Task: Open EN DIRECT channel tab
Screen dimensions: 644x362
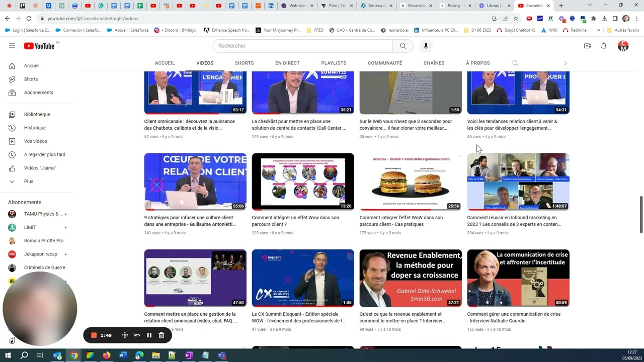Action: click(287, 63)
